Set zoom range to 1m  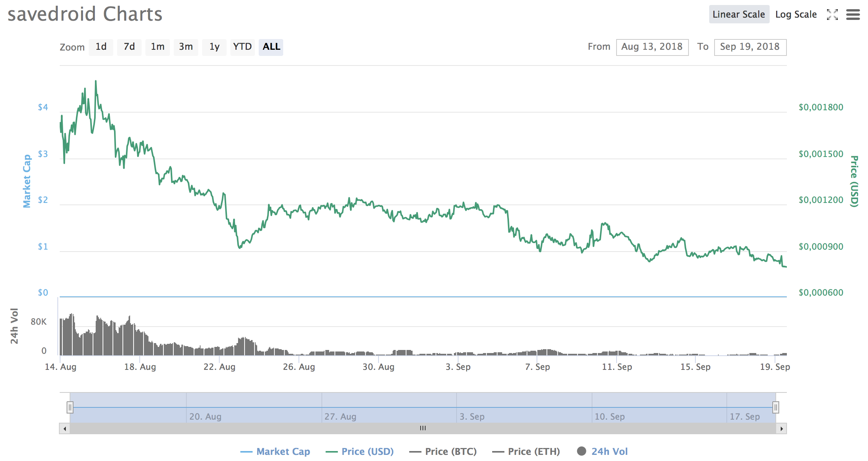[158, 47]
